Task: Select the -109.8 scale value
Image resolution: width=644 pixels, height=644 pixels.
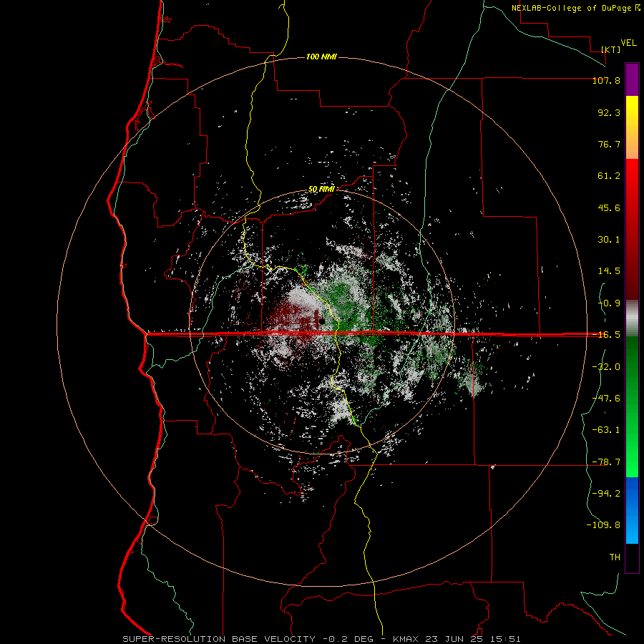Action: point(603,525)
